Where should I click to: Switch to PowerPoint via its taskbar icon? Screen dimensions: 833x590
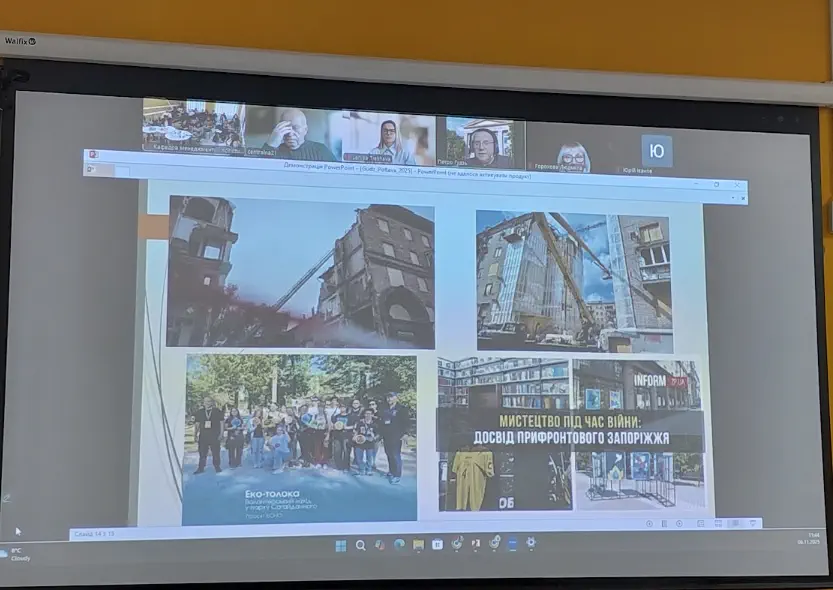coord(475,544)
